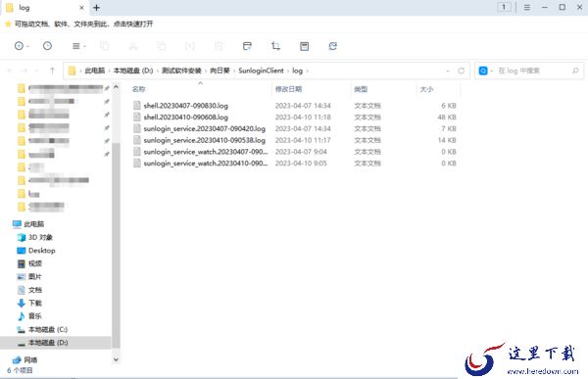The width and height of the screenshot is (588, 379).
Task: Open the new item plus-circle toolbar icon
Action: pos(19,46)
